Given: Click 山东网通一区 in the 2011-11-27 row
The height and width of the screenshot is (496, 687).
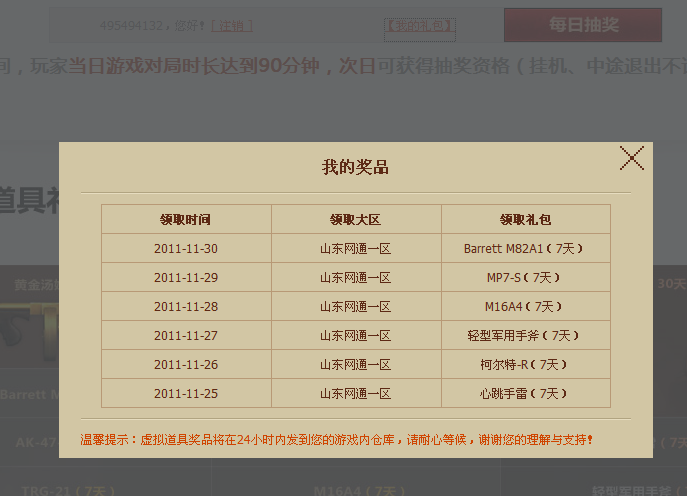Looking at the screenshot, I should 355,335.
